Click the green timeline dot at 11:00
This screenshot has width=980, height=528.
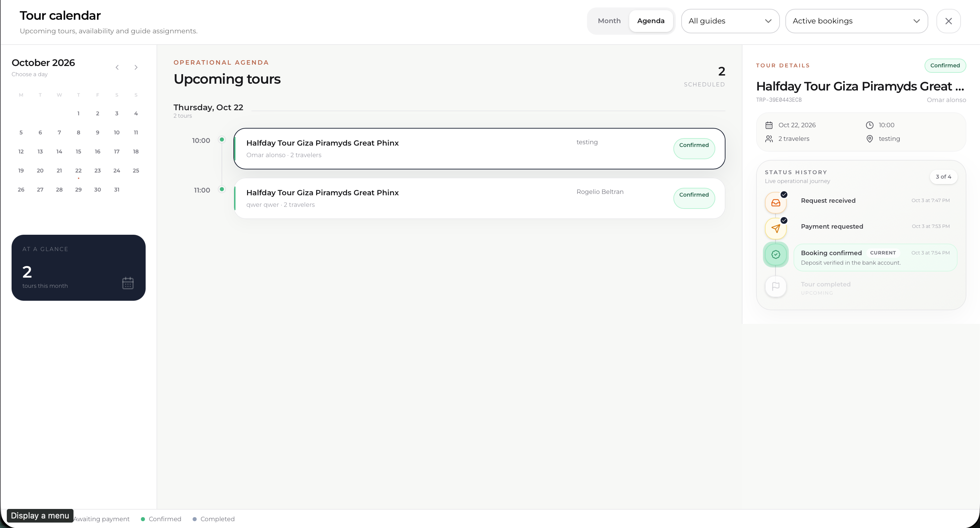(x=222, y=189)
